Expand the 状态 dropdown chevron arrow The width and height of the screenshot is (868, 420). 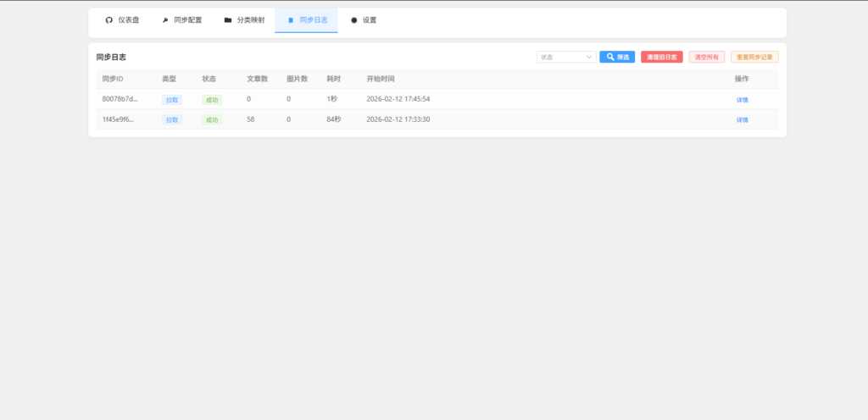click(589, 57)
